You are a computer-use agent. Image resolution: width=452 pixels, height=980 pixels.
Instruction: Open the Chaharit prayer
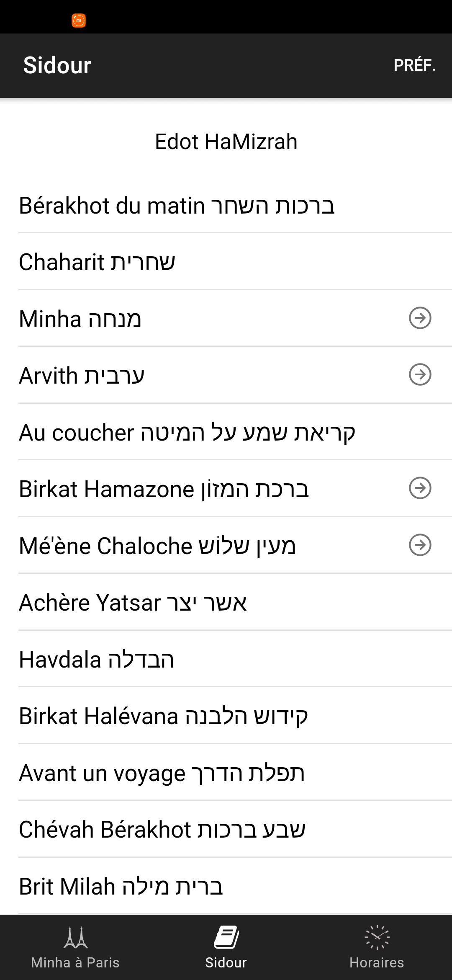tap(226, 262)
